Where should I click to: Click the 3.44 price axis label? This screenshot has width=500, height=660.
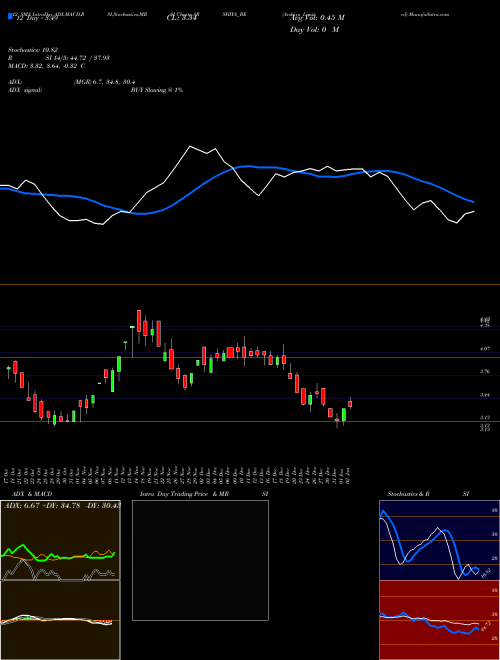485,395
